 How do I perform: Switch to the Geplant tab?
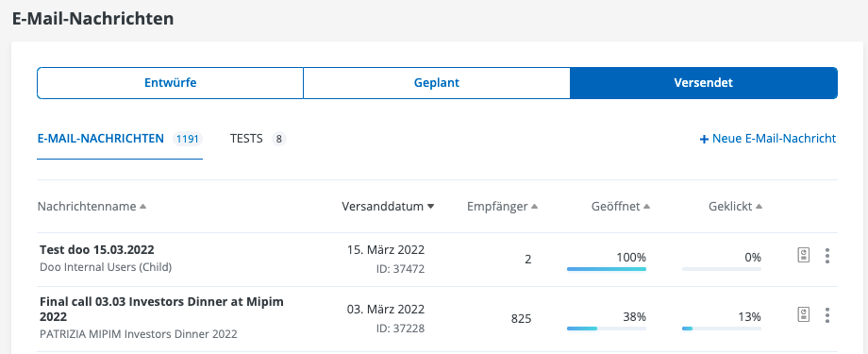[x=437, y=83]
